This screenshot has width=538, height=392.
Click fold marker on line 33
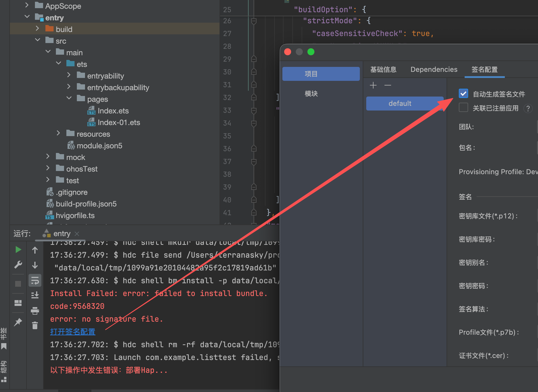tap(254, 111)
